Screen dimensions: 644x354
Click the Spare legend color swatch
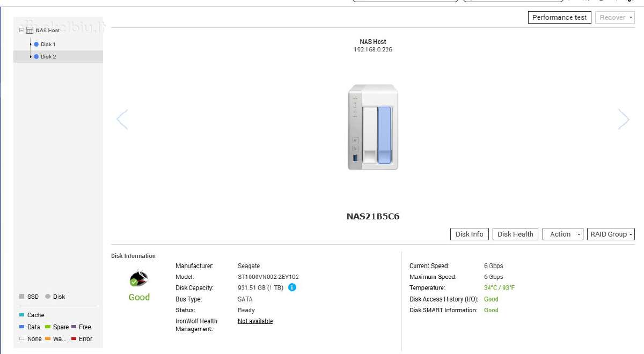(x=48, y=327)
